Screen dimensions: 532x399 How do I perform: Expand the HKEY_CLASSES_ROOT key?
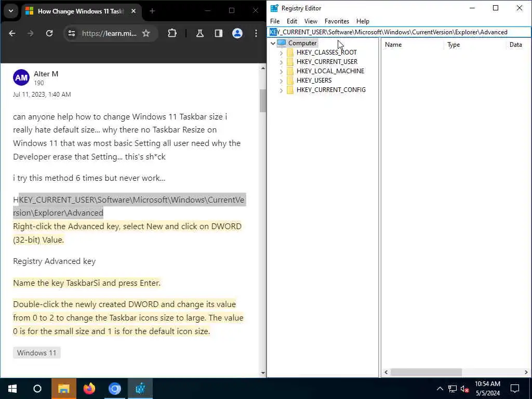click(x=281, y=52)
